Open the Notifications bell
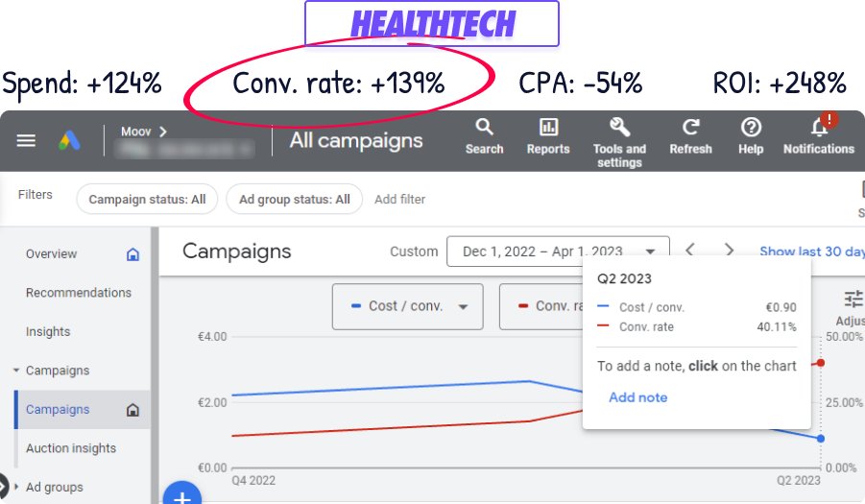Image resolution: width=865 pixels, height=504 pixels. coord(818,135)
